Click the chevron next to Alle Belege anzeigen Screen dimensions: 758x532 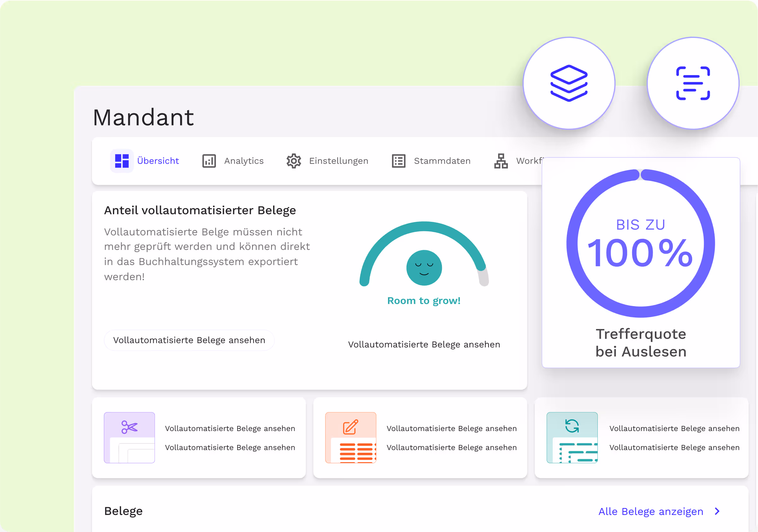tap(717, 511)
